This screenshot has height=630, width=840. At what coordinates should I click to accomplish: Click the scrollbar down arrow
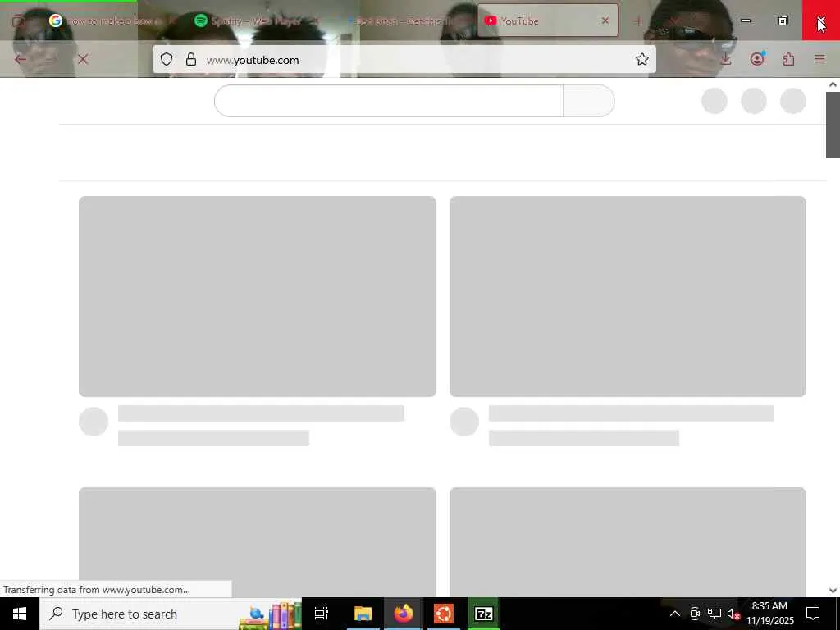click(833, 591)
